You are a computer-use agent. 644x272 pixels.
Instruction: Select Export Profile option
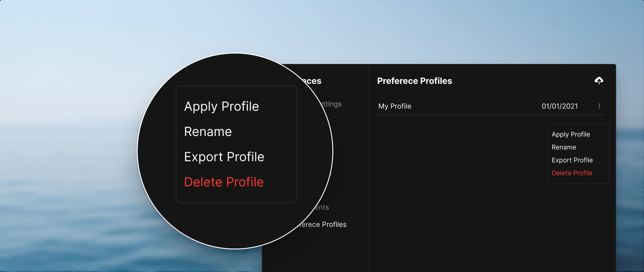click(572, 160)
